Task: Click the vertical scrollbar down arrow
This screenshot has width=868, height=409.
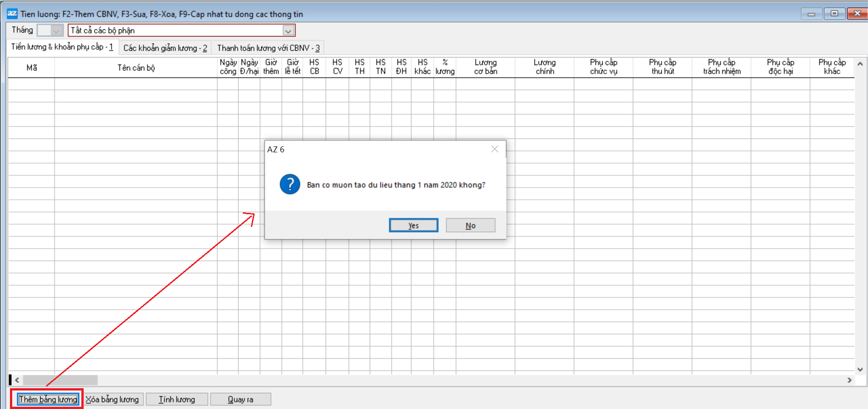Action: point(860,369)
